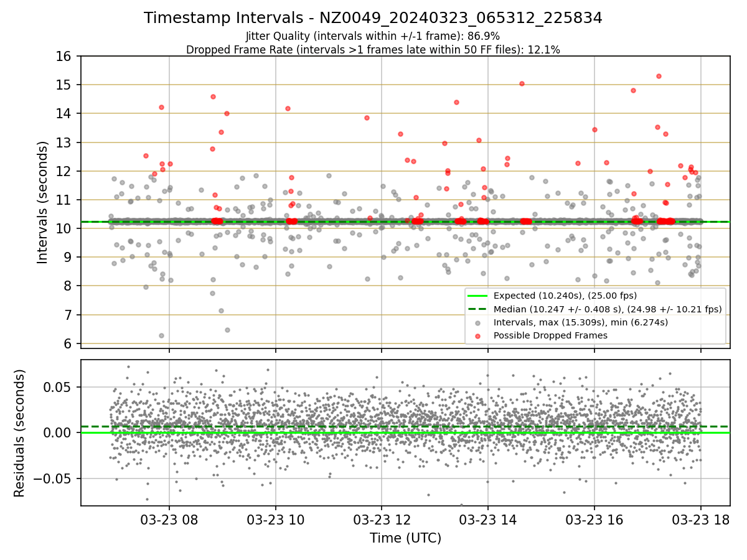Click the x-axis tick label '03-23 16'

(594, 519)
